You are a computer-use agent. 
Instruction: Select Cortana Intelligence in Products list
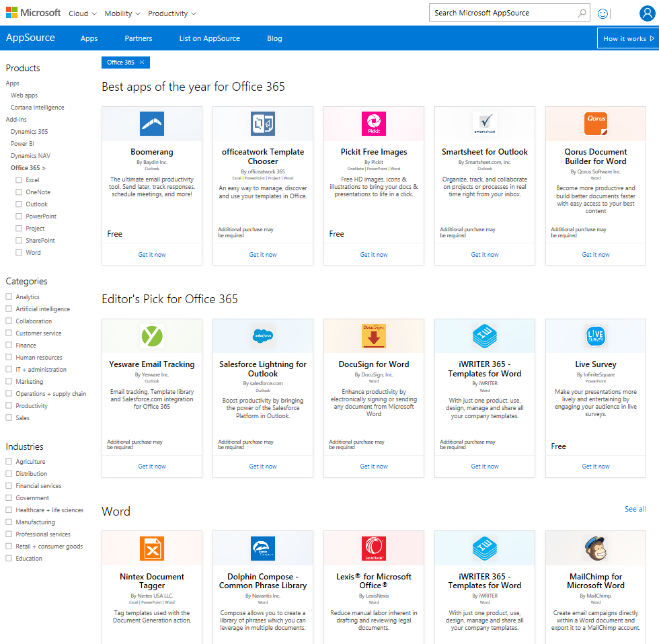coord(38,108)
